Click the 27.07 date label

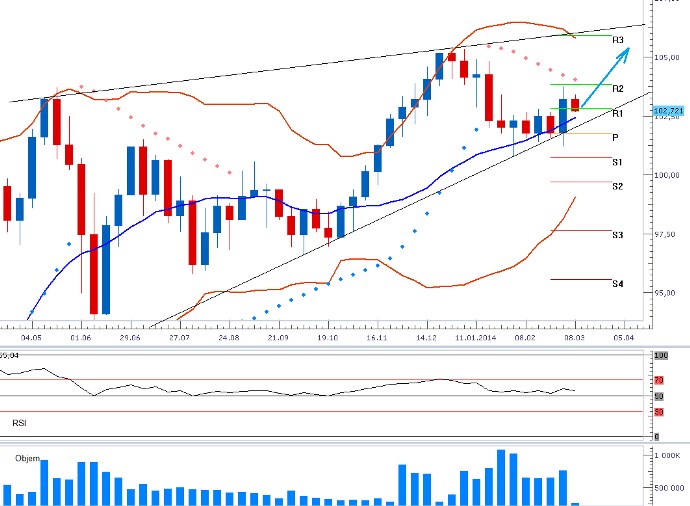(x=180, y=338)
